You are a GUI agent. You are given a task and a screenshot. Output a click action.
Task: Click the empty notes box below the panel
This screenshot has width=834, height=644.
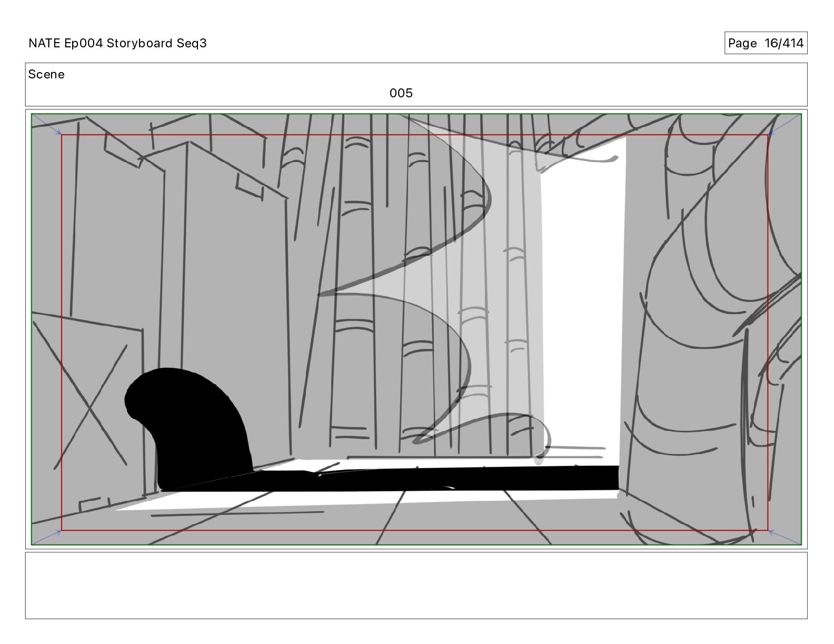click(416, 585)
